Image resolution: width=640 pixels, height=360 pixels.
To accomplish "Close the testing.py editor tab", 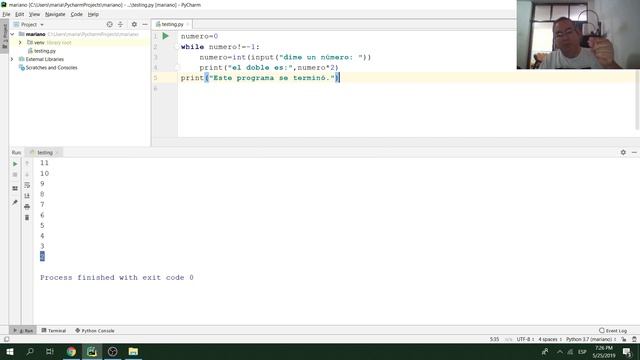I will click(x=188, y=24).
